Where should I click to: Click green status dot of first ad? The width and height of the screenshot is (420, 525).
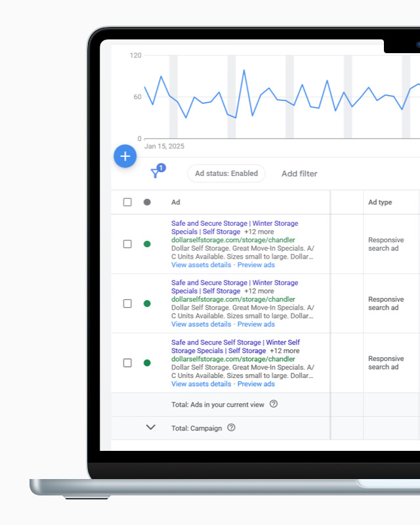[147, 244]
